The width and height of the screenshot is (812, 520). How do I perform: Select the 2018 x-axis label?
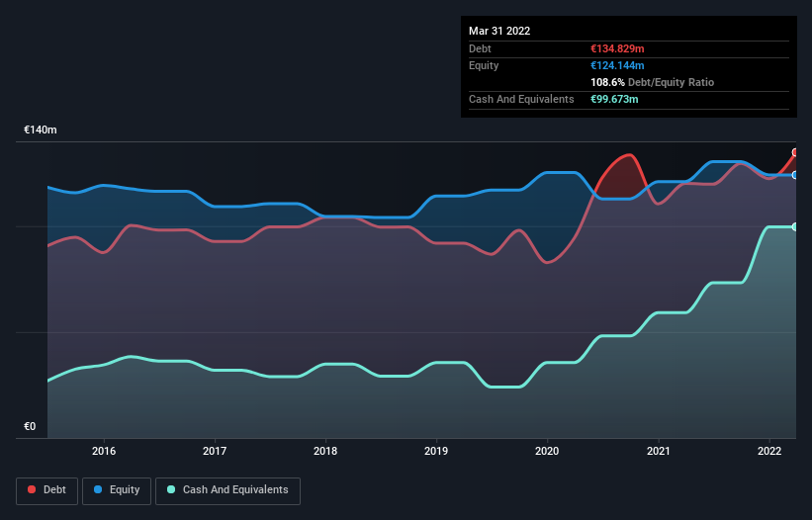(325, 451)
